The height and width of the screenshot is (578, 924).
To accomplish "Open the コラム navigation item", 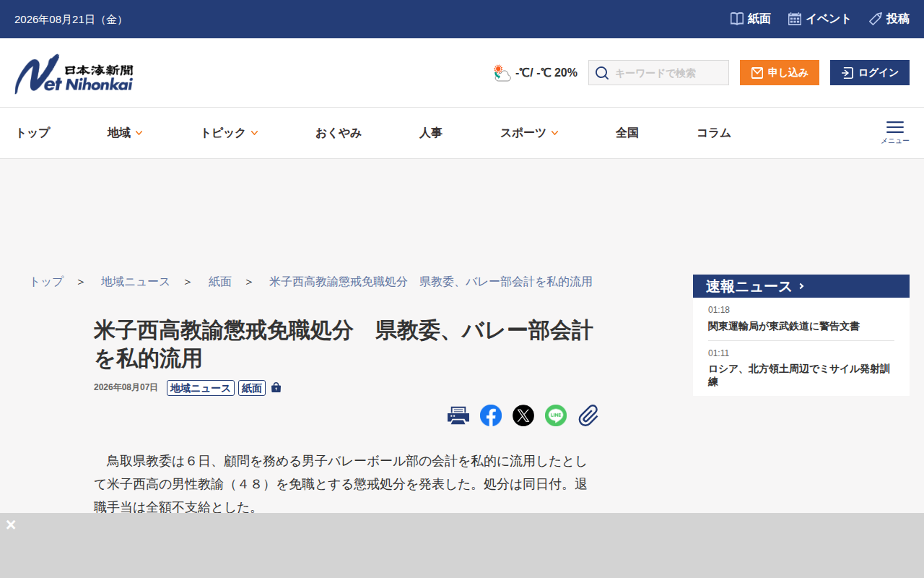I will point(713,133).
